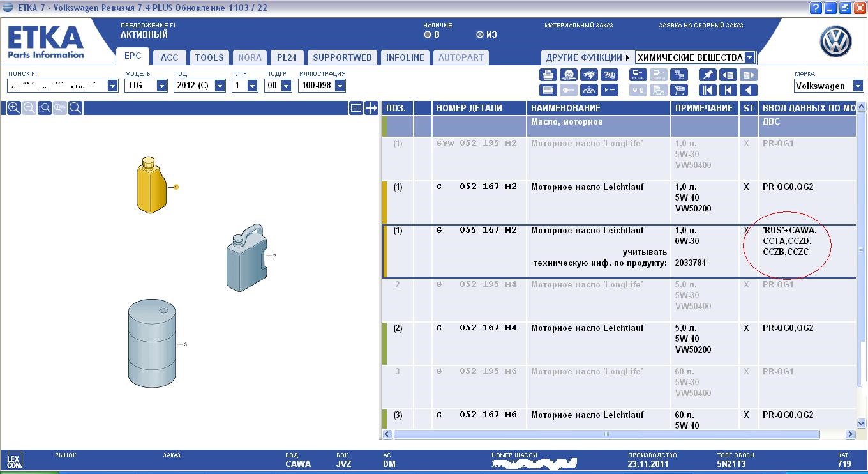Viewport: 868px width, 474px height.
Task: Pin the current entry with pushpin
Action: (x=707, y=75)
